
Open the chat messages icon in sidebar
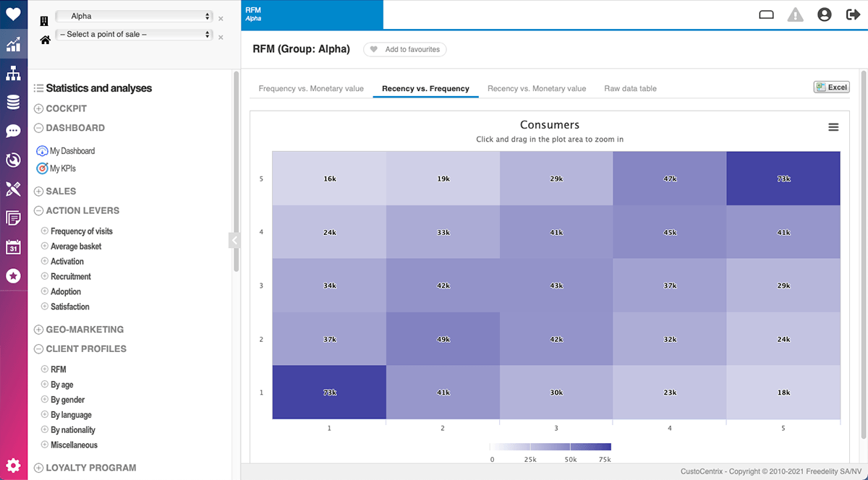pos(13,131)
